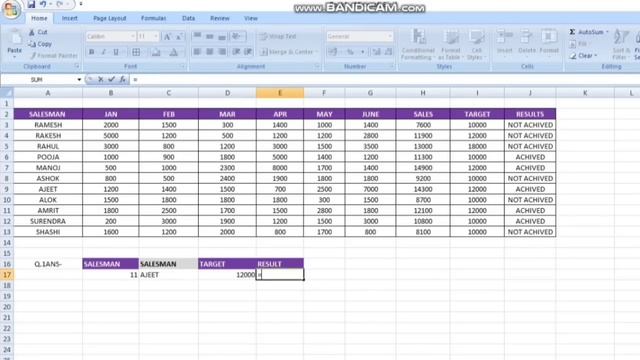Viewport: 640px width, 360px height.
Task: Switch to the Review tab
Action: point(220,18)
